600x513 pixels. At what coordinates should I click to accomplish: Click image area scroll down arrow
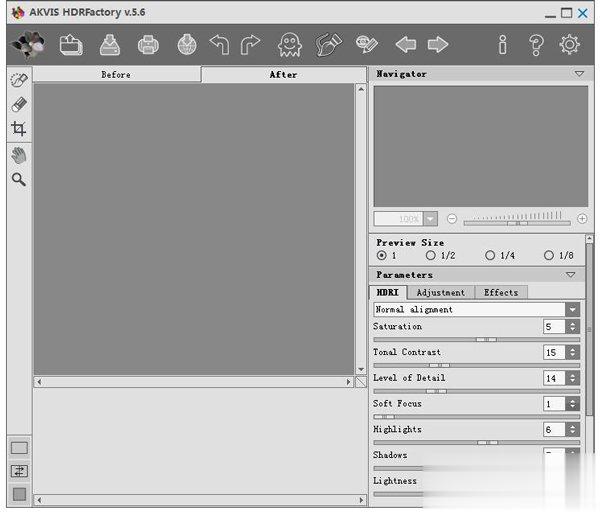coord(361,369)
